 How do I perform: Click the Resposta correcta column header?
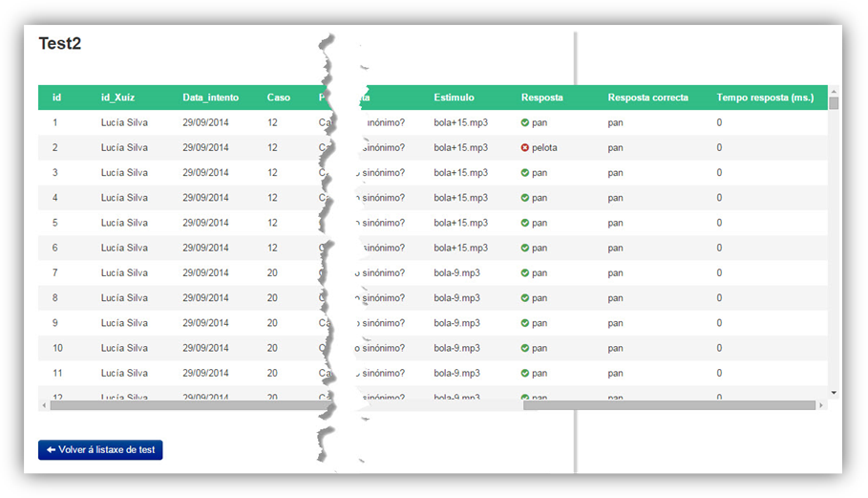coord(647,97)
